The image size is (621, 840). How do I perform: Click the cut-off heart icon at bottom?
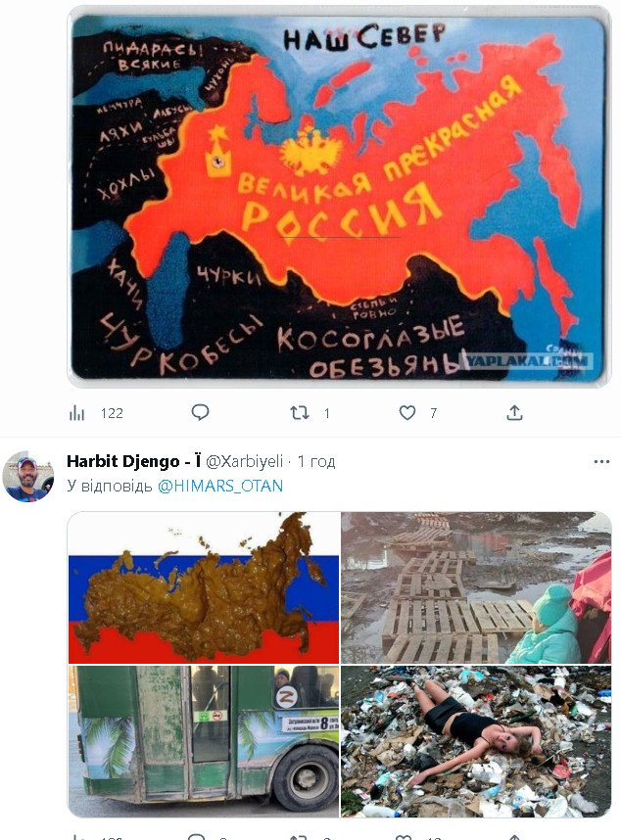point(403,836)
